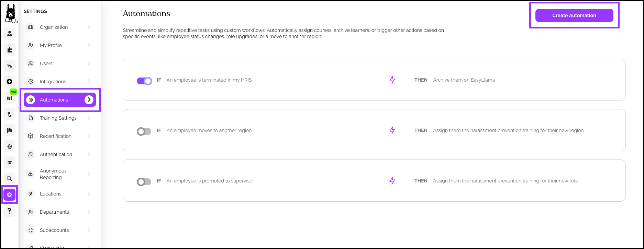This screenshot has width=644, height=249.
Task: Go to the Recertification settings section
Action: point(56,136)
